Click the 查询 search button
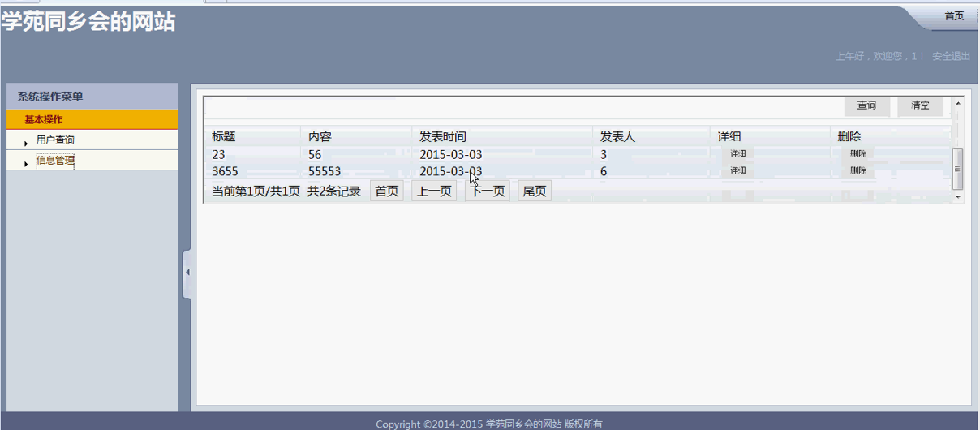 866,106
